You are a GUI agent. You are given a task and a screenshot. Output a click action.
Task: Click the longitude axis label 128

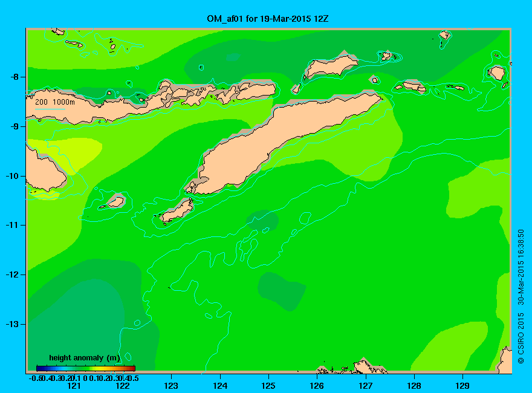tap(414, 386)
